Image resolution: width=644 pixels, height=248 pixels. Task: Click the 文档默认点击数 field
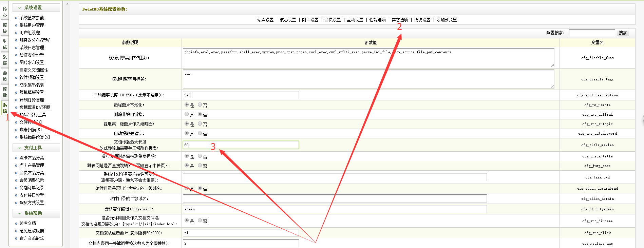tap(241, 233)
